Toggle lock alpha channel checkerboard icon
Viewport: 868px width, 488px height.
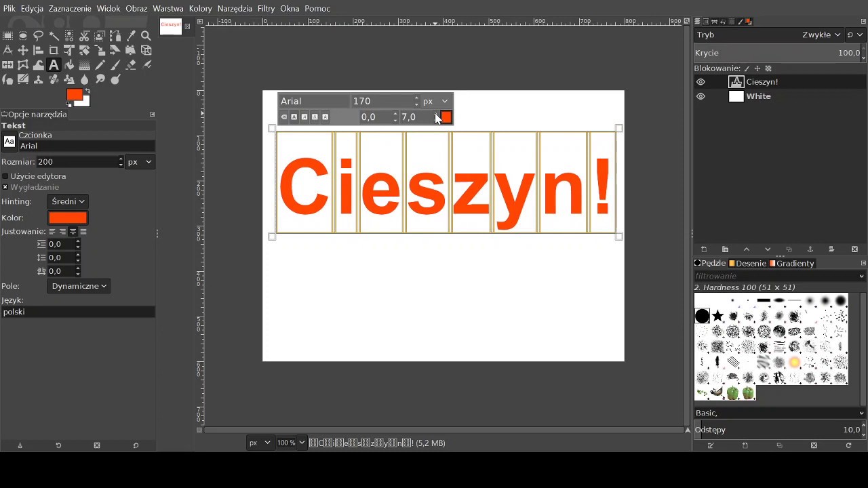(768, 68)
